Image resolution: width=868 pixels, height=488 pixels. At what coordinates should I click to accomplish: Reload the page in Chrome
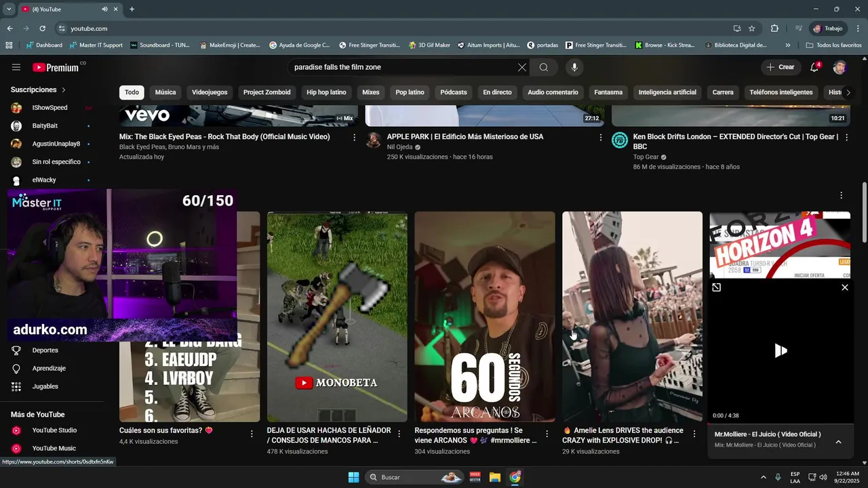[42, 28]
